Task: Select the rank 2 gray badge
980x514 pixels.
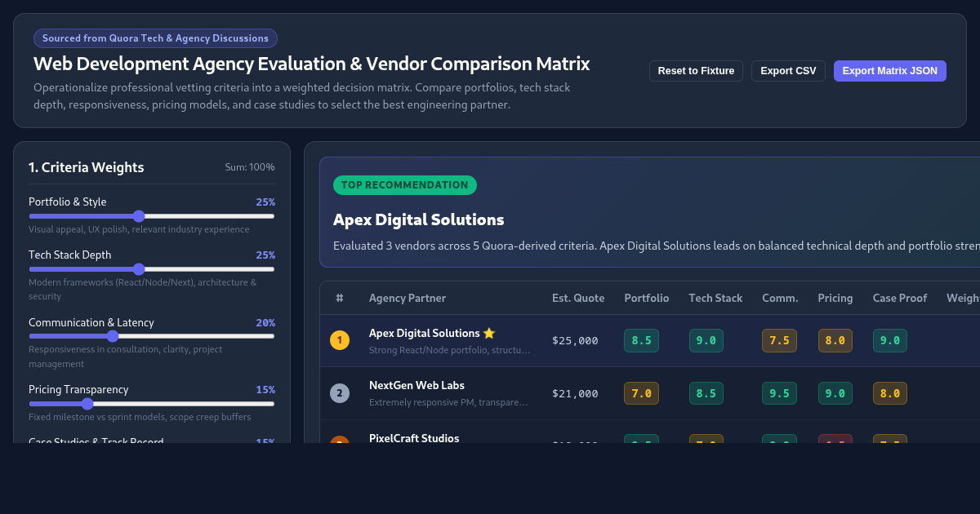Action: tap(340, 393)
